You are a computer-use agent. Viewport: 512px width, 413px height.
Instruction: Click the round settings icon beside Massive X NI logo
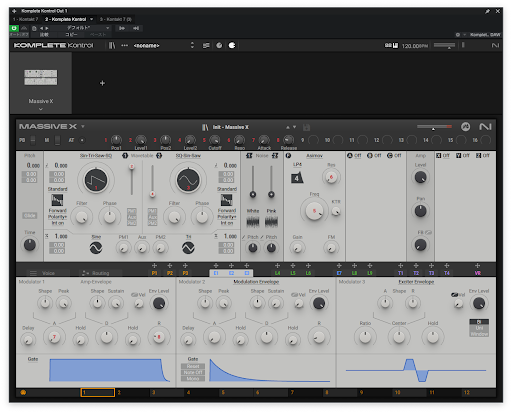coord(465,127)
